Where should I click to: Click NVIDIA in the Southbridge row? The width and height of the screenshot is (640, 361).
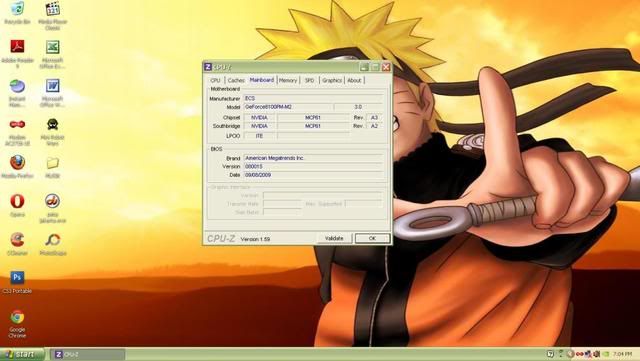click(x=260, y=126)
